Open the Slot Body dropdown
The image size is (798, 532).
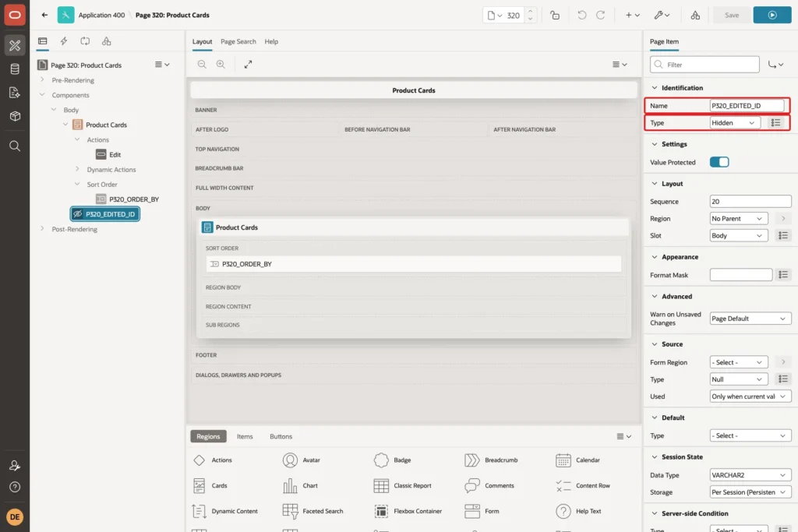(739, 235)
